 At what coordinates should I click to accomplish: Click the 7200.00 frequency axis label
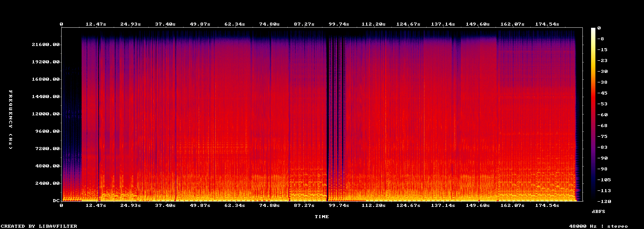pos(47,149)
